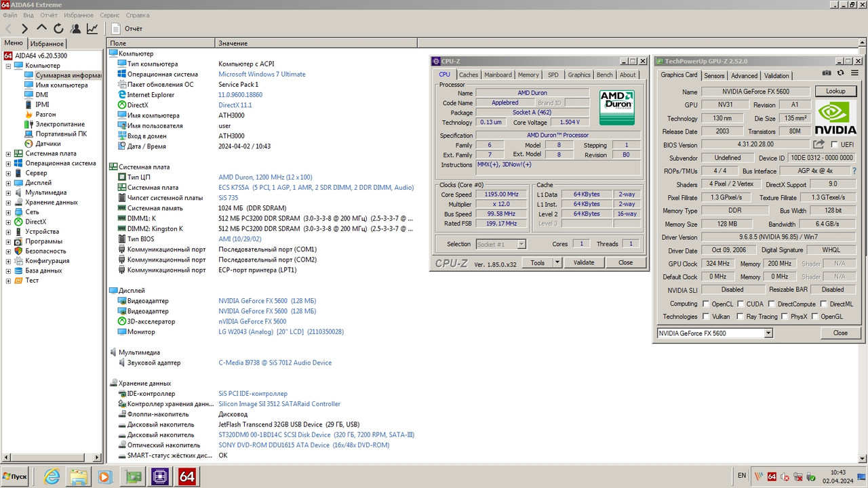Open file explorer from taskbar
Viewport: 868px width, 488px height.
[78, 476]
